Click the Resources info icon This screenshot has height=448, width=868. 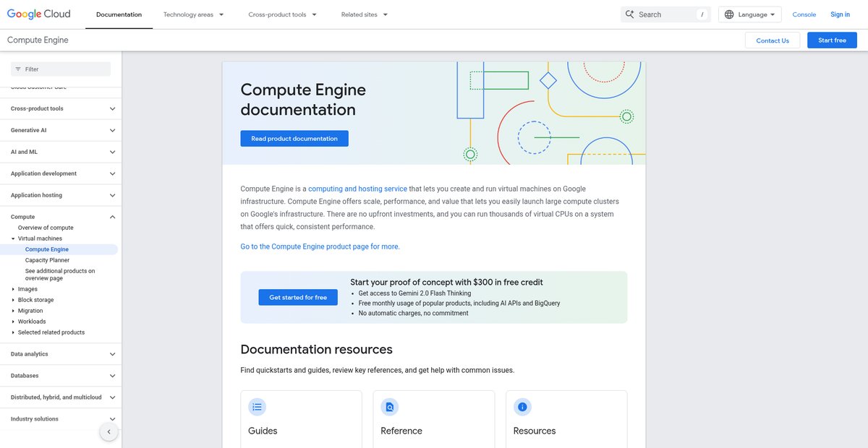[x=522, y=407]
